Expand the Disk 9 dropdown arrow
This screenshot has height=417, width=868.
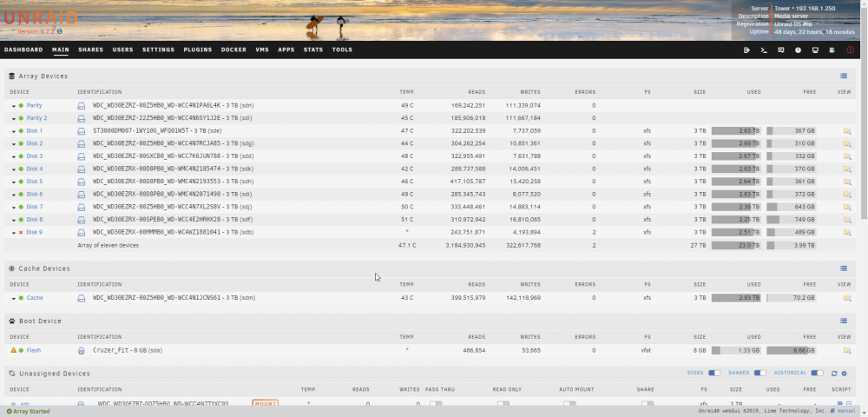pos(14,233)
